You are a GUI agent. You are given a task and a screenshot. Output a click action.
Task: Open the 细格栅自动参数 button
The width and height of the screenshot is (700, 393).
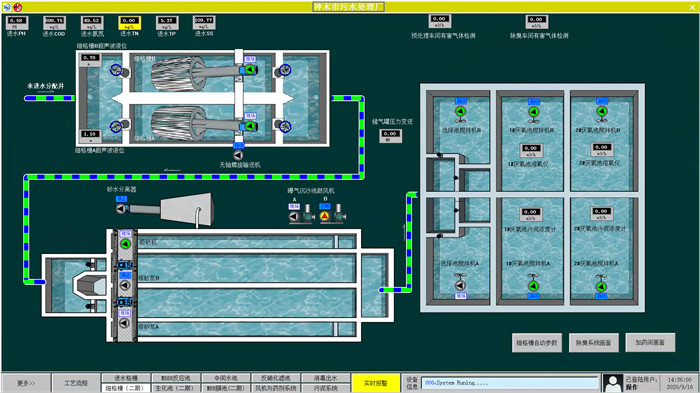537,343
